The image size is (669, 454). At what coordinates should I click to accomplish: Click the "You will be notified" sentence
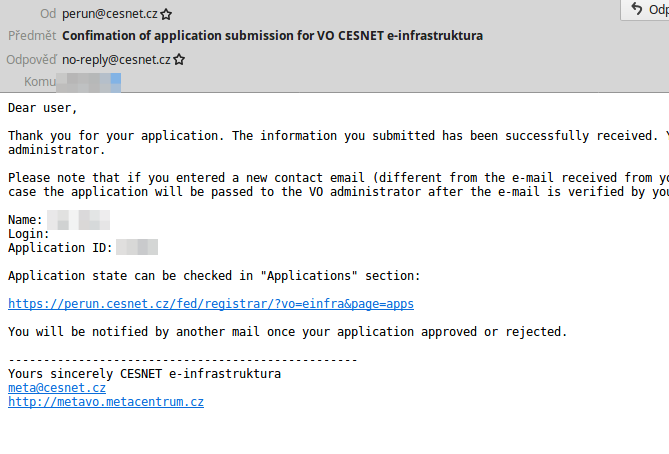pyautogui.click(x=287, y=331)
